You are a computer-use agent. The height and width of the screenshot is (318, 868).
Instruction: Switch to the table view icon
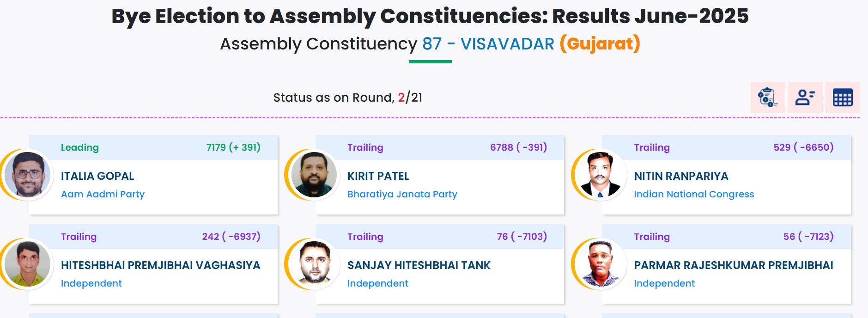843,98
